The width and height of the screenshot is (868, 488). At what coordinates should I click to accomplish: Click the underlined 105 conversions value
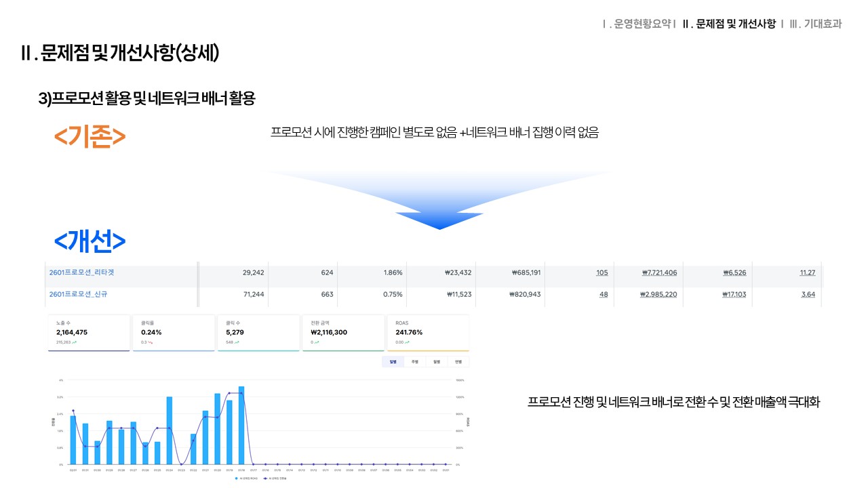click(x=601, y=272)
